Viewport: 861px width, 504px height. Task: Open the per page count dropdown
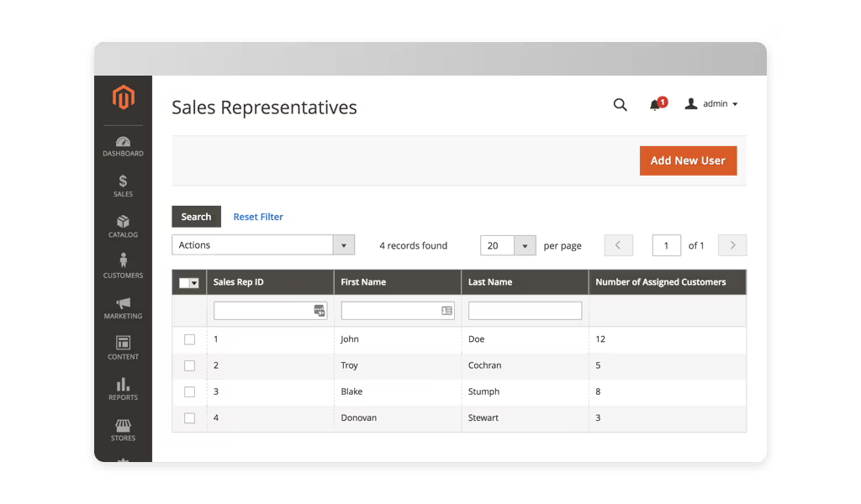tap(508, 245)
